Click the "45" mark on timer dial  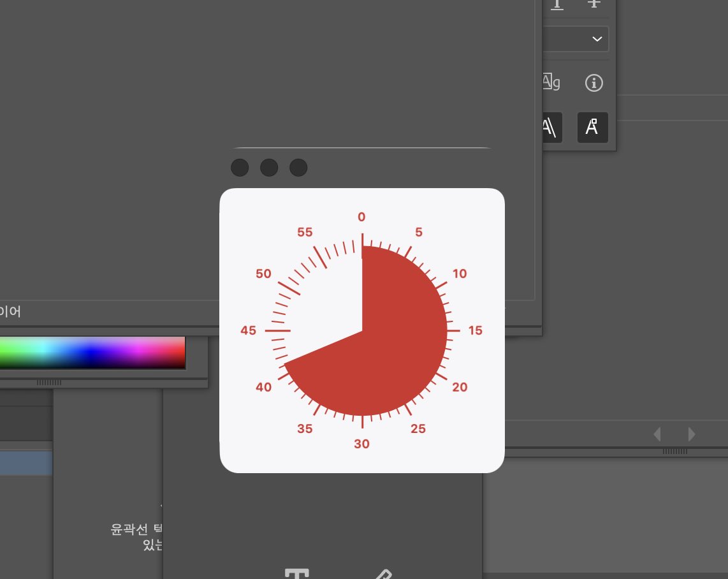click(x=249, y=330)
